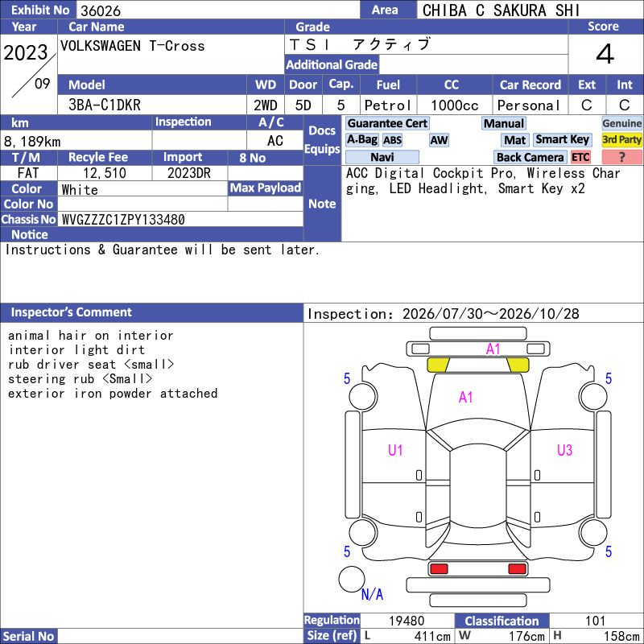Select the AW equipment badge
644x644 pixels.
[x=439, y=140]
